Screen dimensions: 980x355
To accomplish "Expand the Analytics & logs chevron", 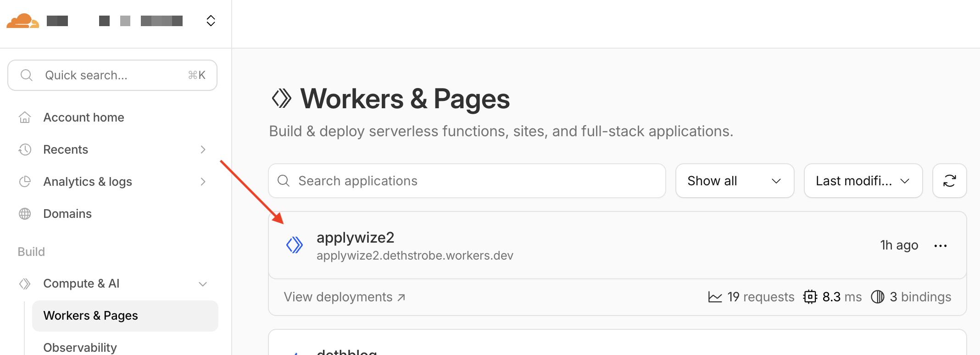I will click(203, 182).
